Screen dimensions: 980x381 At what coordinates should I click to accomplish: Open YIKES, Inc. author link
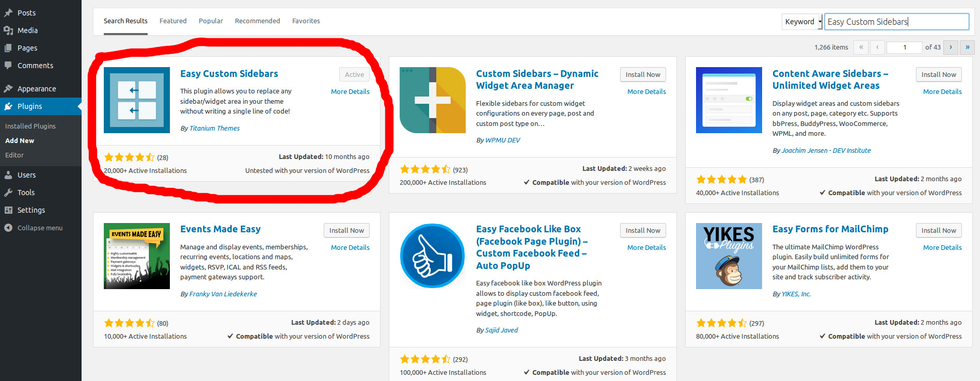[796, 294]
